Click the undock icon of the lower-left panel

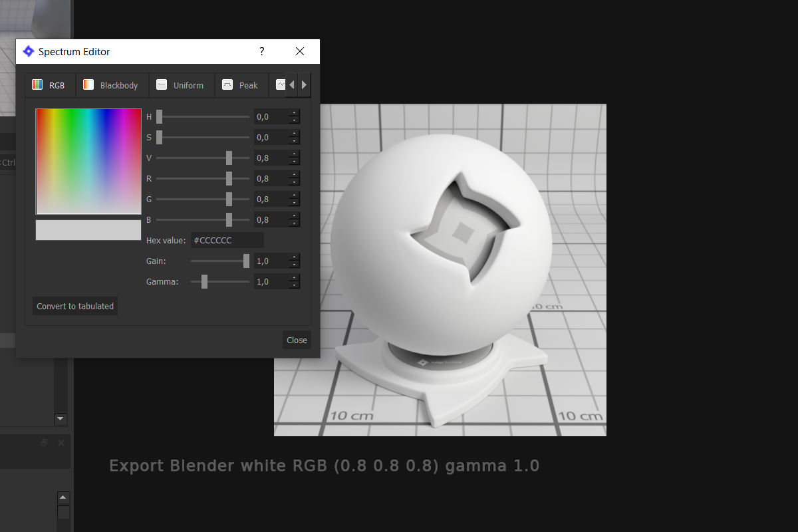click(45, 442)
